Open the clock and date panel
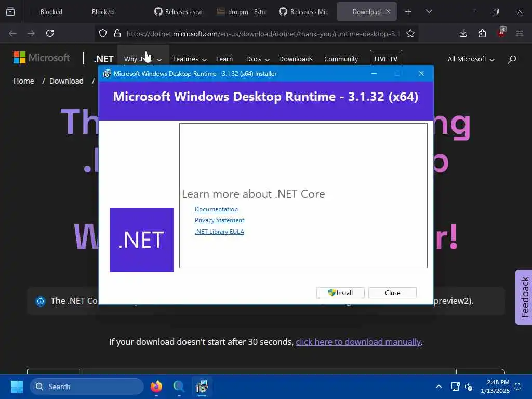Screen dimensions: 532x399 coord(495,387)
